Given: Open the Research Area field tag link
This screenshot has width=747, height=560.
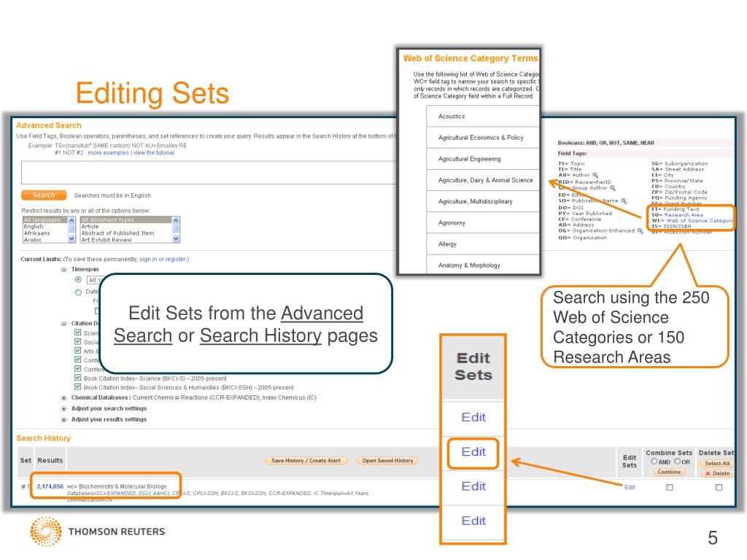Looking at the screenshot, I should click(x=683, y=215).
